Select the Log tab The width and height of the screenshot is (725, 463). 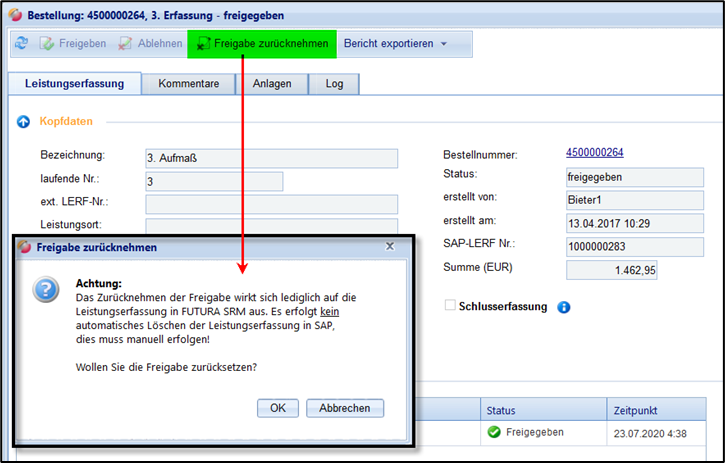(x=334, y=84)
